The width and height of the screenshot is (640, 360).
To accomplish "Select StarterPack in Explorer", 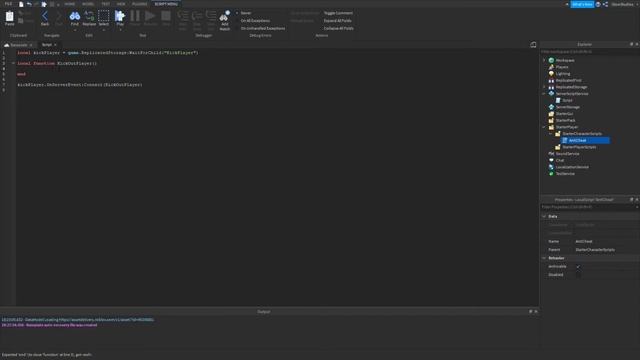I will [x=565, y=120].
